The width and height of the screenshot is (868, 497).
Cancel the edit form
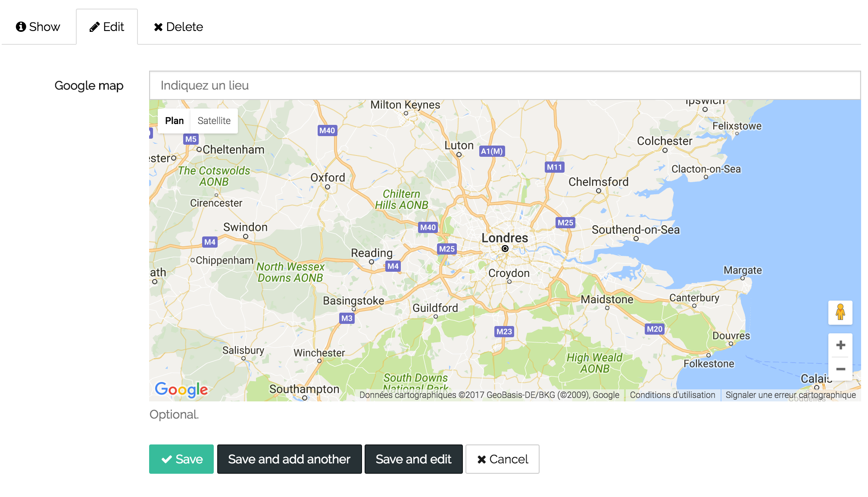(502, 459)
